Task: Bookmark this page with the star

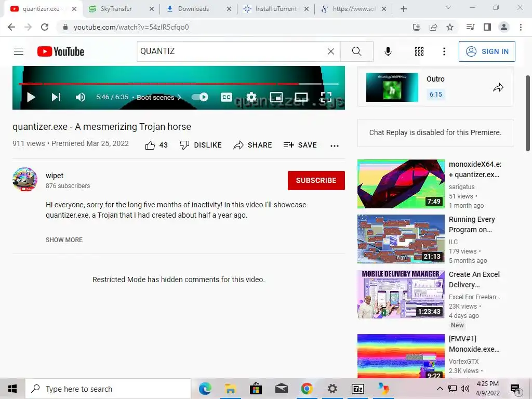Action: [450, 27]
